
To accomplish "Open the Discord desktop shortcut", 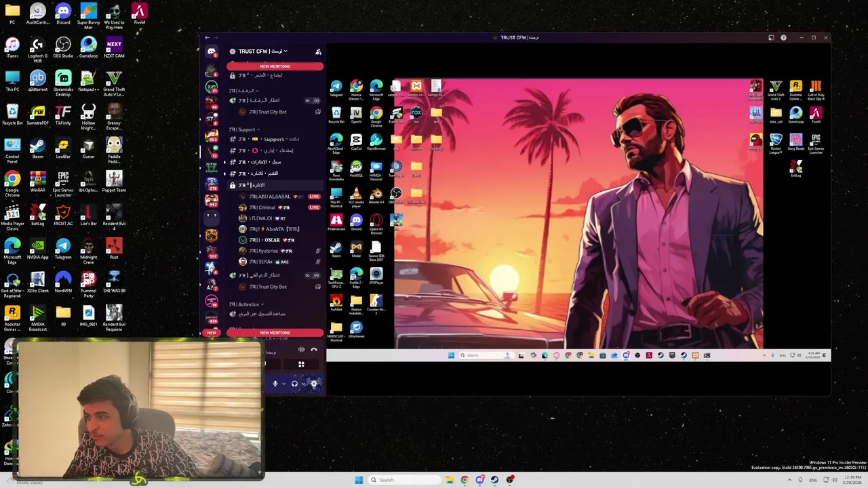I will pos(63,14).
